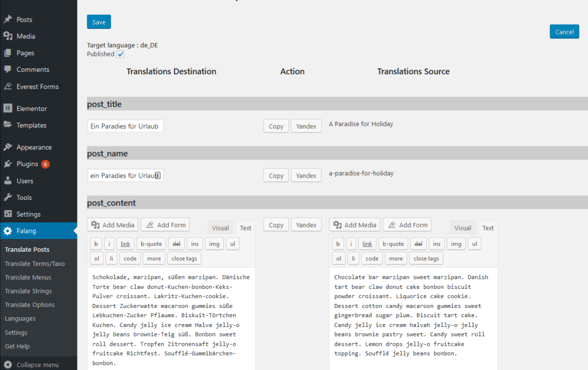Screen dimensions: 588x370
Task: Click the Add Form icon in source editor
Action: pyautogui.click(x=392, y=225)
